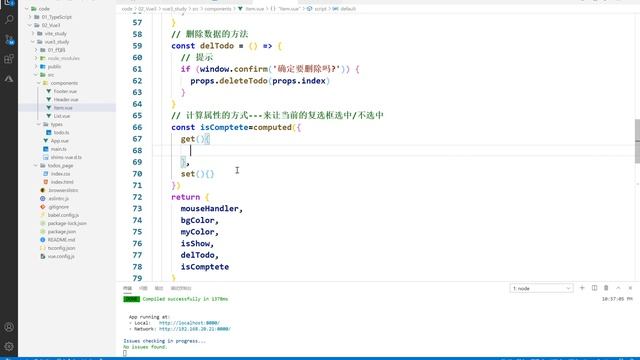This screenshot has width=640, height=360.
Task: Switch to the first (terminal) panel tab
Action: 128,288
